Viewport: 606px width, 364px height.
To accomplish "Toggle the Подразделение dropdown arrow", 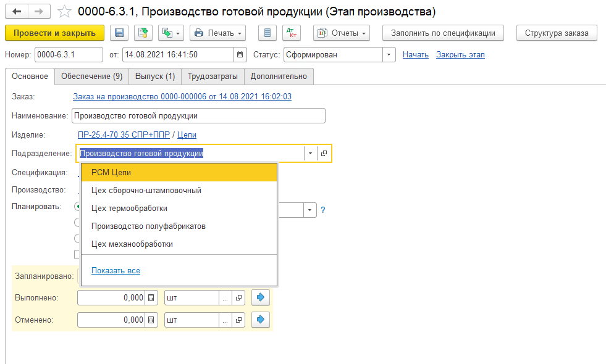I will [x=310, y=153].
